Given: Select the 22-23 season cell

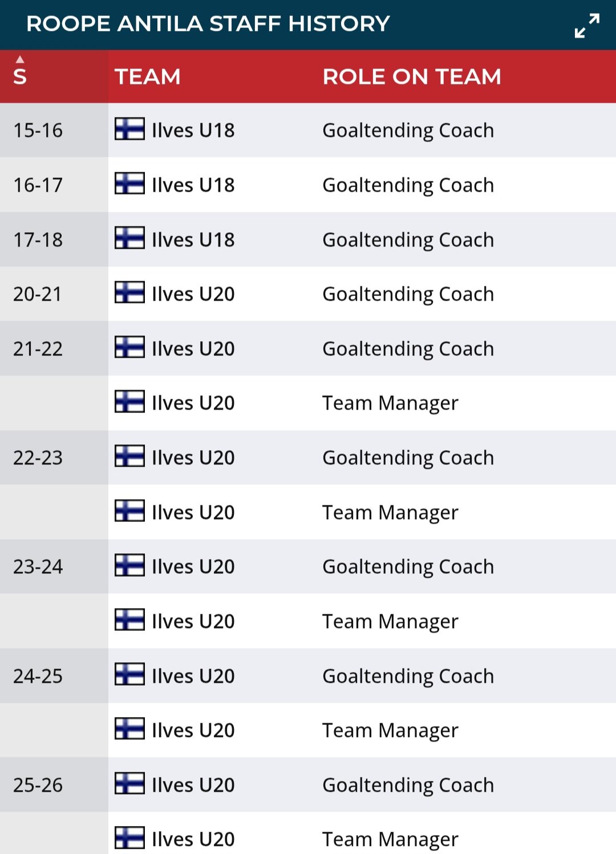Looking at the screenshot, I should coord(38,458).
